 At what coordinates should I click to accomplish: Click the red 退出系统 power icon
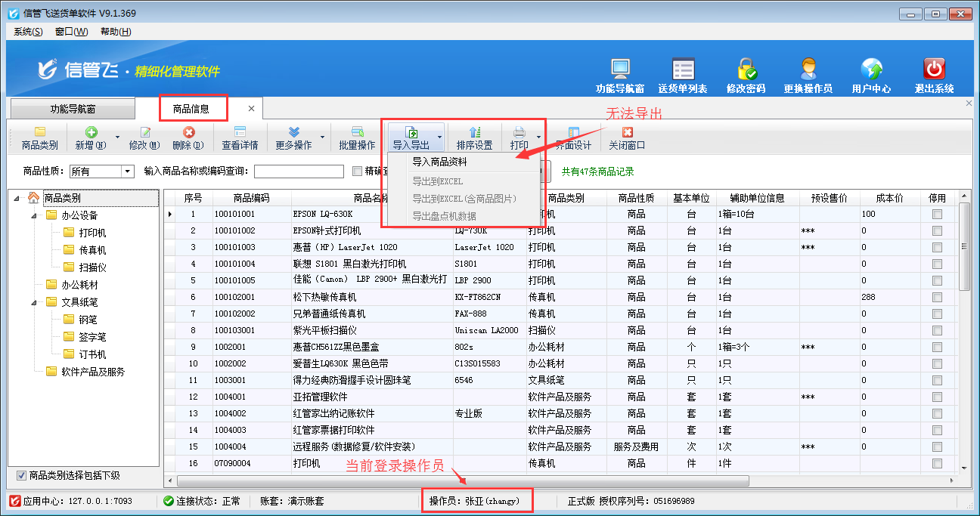[x=934, y=70]
